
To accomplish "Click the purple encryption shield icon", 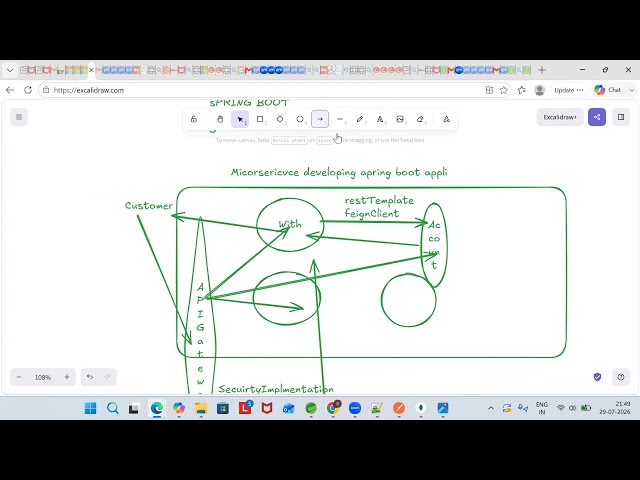I will 597,377.
